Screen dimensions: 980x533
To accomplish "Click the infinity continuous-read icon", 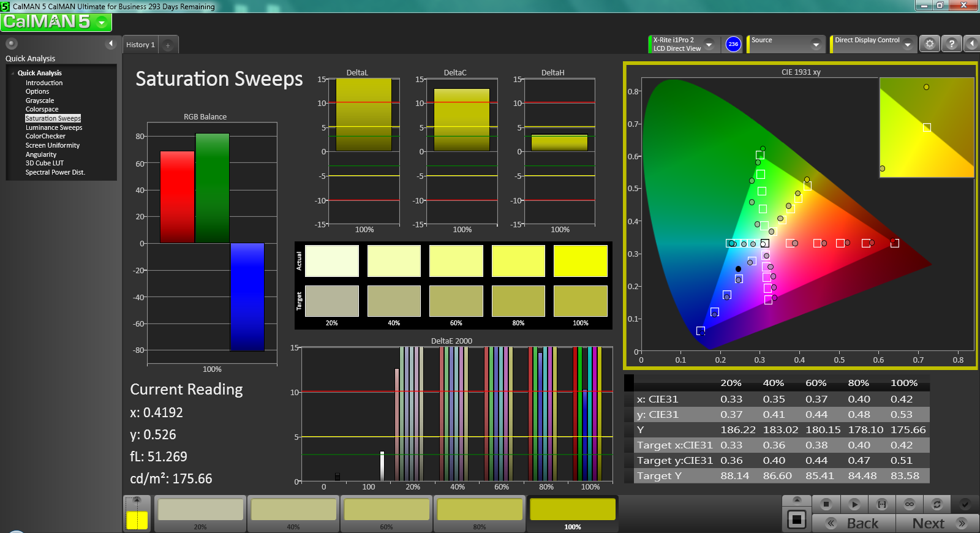I will pyautogui.click(x=910, y=504).
